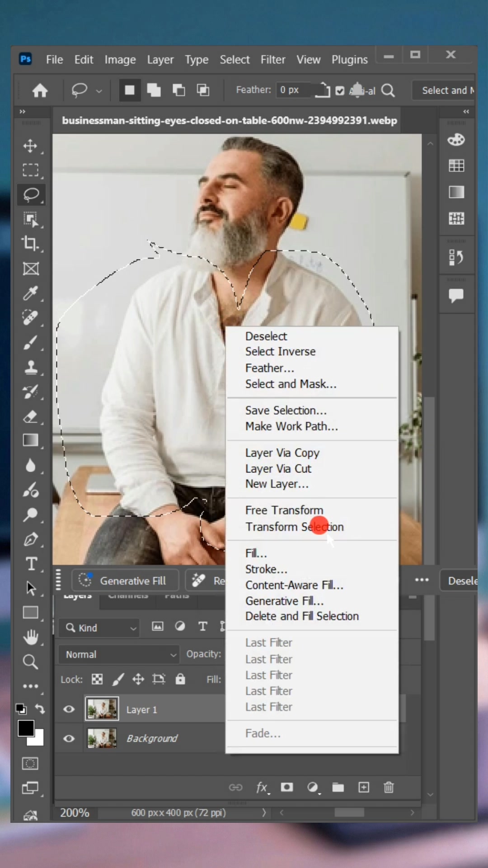Select the Rectangular Marquee tool
The width and height of the screenshot is (488, 868).
30,170
